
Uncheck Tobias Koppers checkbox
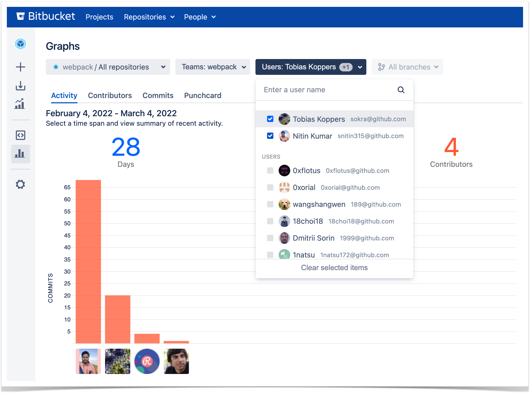tap(270, 119)
